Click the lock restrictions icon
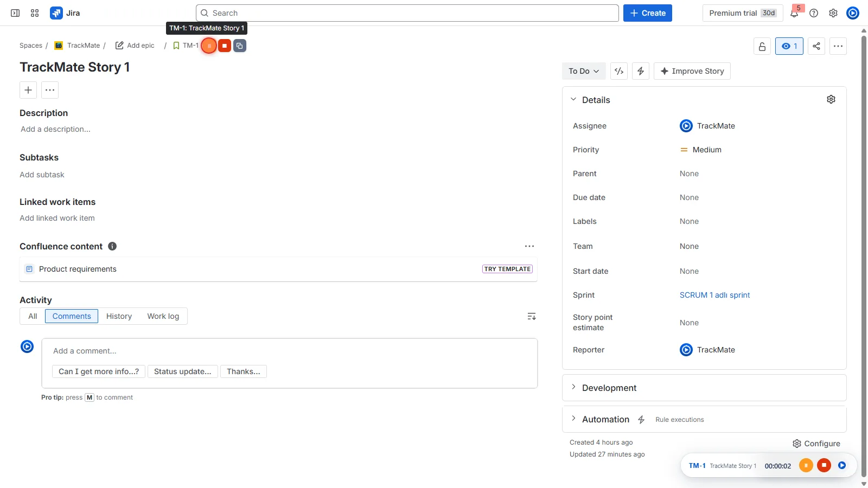 point(762,46)
